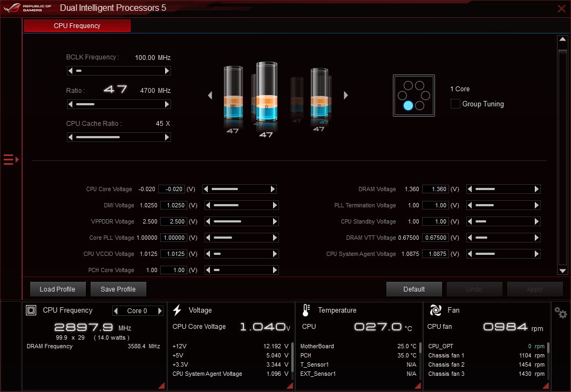This screenshot has height=392, width=571.
Task: Show next core cylinder with right arrow
Action: [345, 95]
